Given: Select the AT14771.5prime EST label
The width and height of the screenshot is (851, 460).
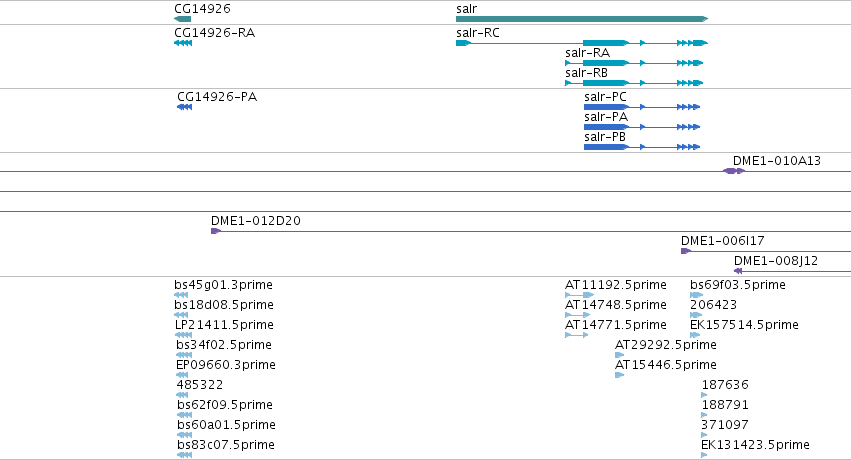Looking at the screenshot, I should [x=615, y=325].
